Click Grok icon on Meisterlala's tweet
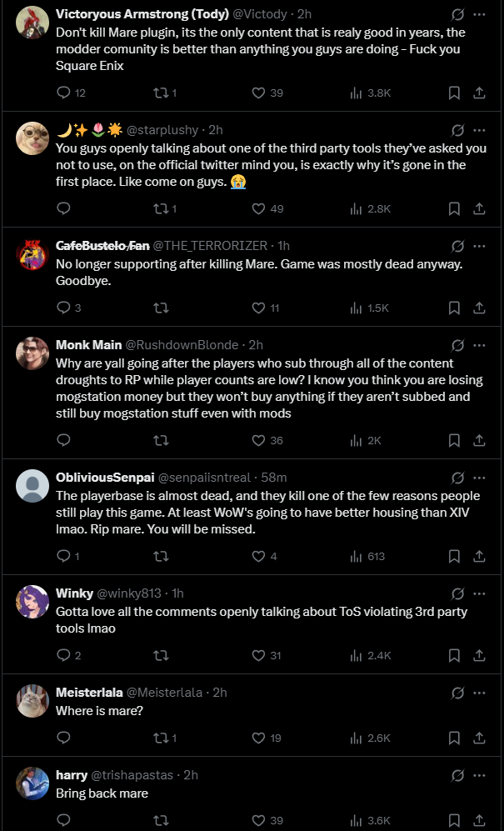This screenshot has width=504, height=831. tap(457, 693)
